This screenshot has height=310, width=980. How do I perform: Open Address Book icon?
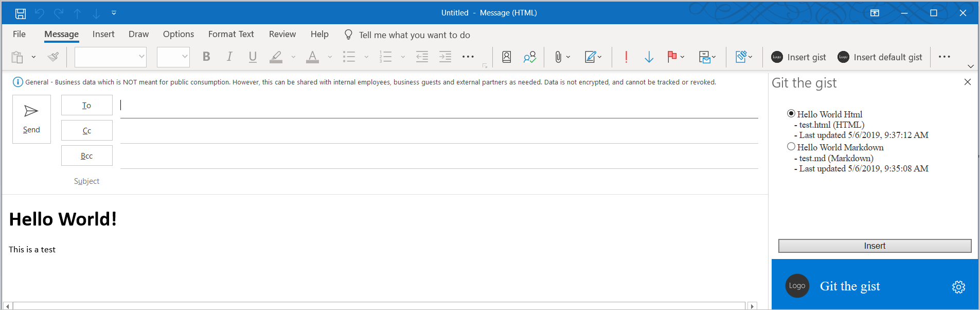coord(507,57)
